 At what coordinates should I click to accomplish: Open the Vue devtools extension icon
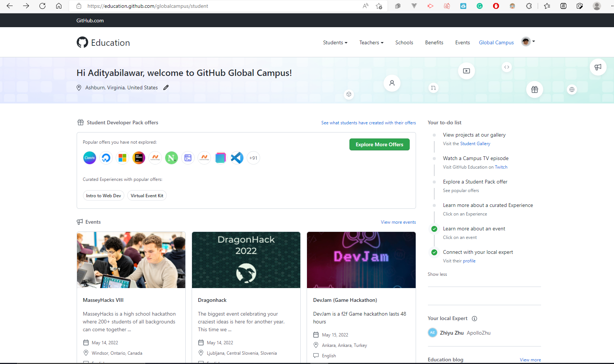(414, 6)
